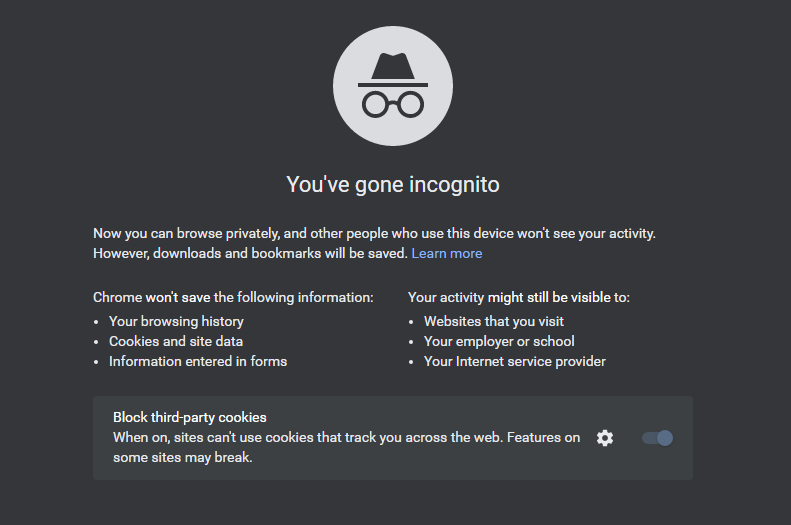Image resolution: width=791 pixels, height=525 pixels.
Task: Click "Your Internet service provider" list item
Action: pos(515,362)
